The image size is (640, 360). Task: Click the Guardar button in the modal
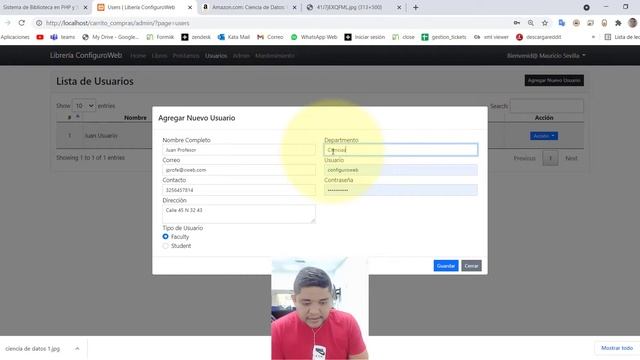446,266
